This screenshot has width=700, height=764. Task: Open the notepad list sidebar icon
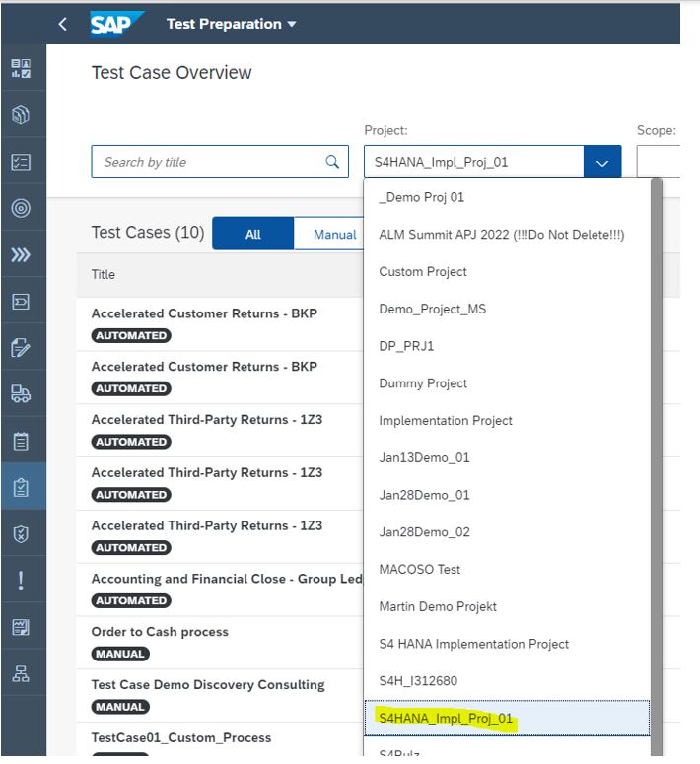click(21, 441)
